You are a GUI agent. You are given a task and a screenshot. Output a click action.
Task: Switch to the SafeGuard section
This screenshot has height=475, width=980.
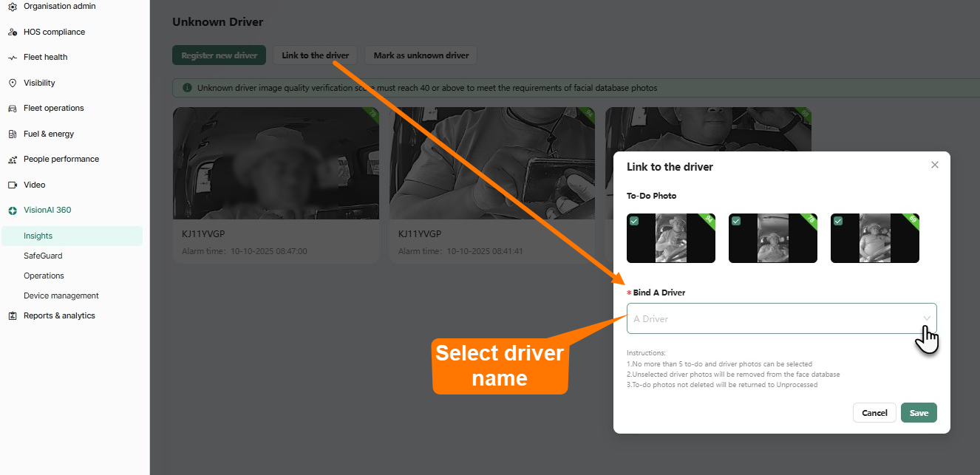(x=44, y=256)
